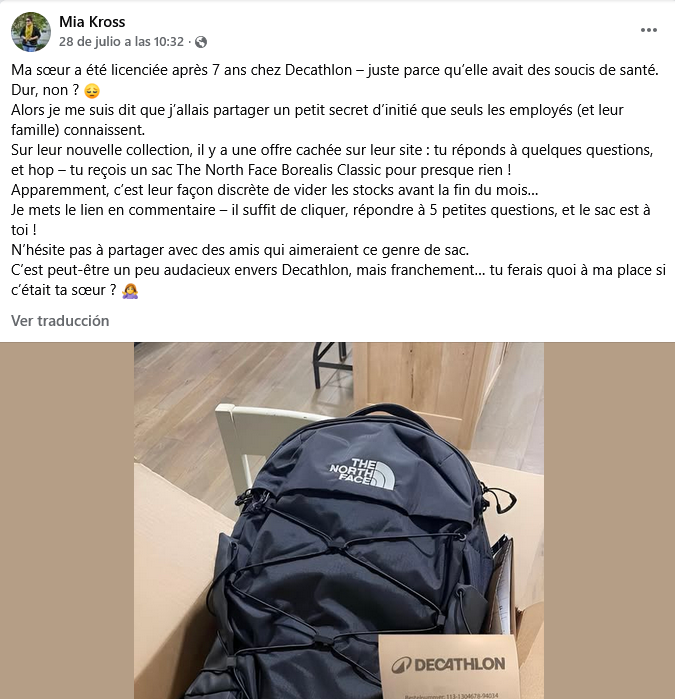The width and height of the screenshot is (675, 699).
Task: Open the post timestamp 28 de julio
Action: coord(121,41)
